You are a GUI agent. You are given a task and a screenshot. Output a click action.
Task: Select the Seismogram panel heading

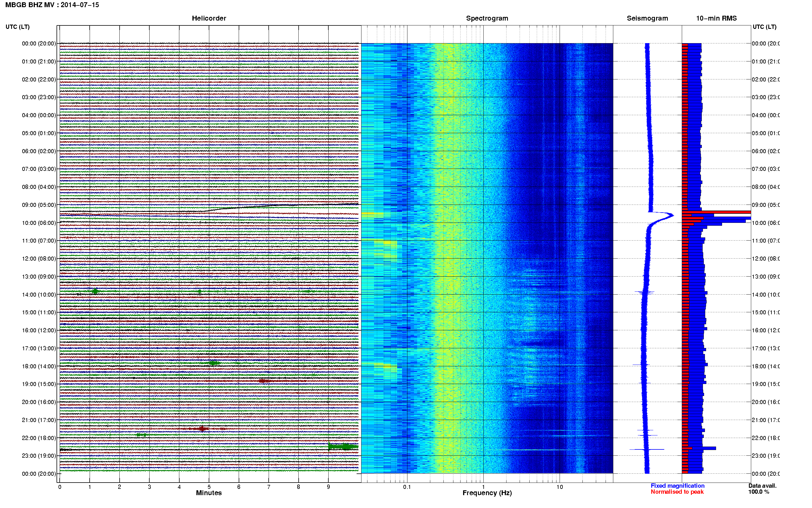coord(647,18)
